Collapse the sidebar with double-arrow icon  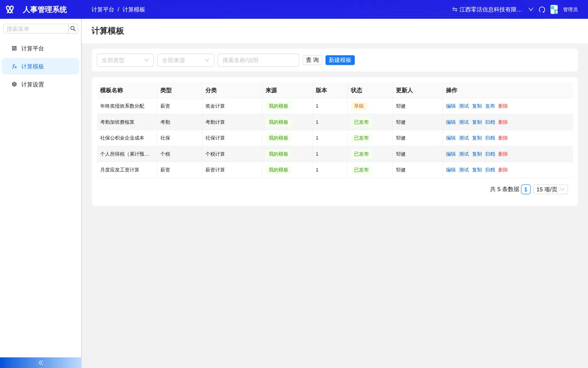(x=41, y=363)
